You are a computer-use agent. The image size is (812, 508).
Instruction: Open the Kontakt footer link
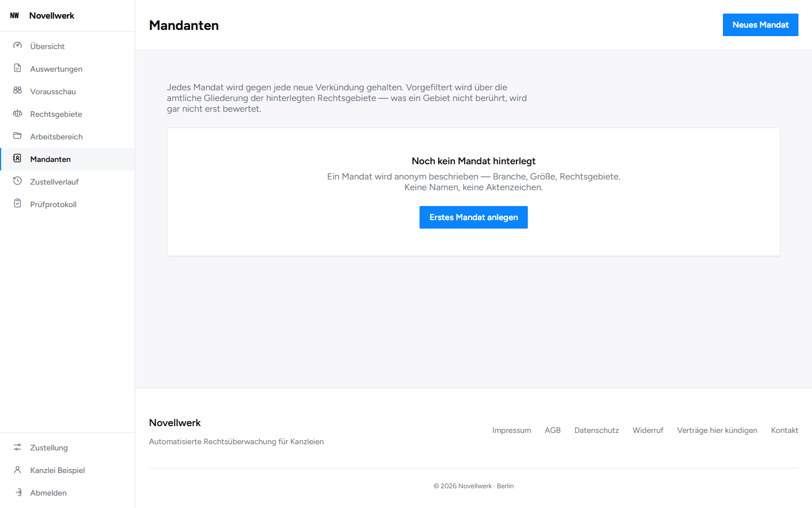784,430
